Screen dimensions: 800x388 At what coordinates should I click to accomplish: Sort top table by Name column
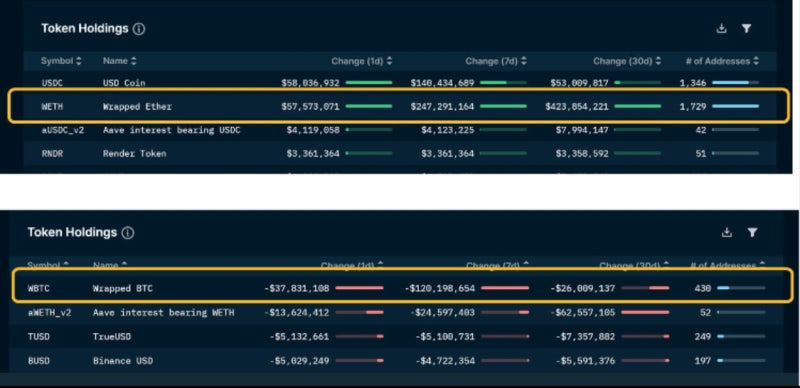point(120,61)
